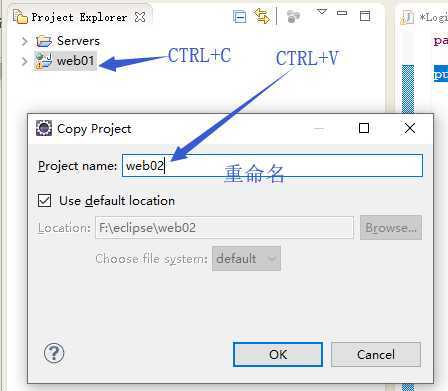Cancel the Copy Project dialog
Viewport: 448px width, 391px height.
[376, 354]
